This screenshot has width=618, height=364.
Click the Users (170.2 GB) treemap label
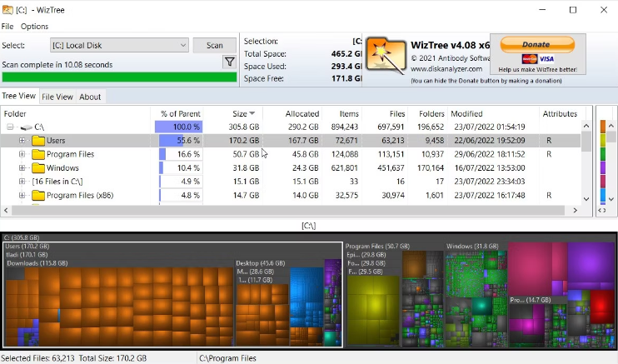point(27,246)
